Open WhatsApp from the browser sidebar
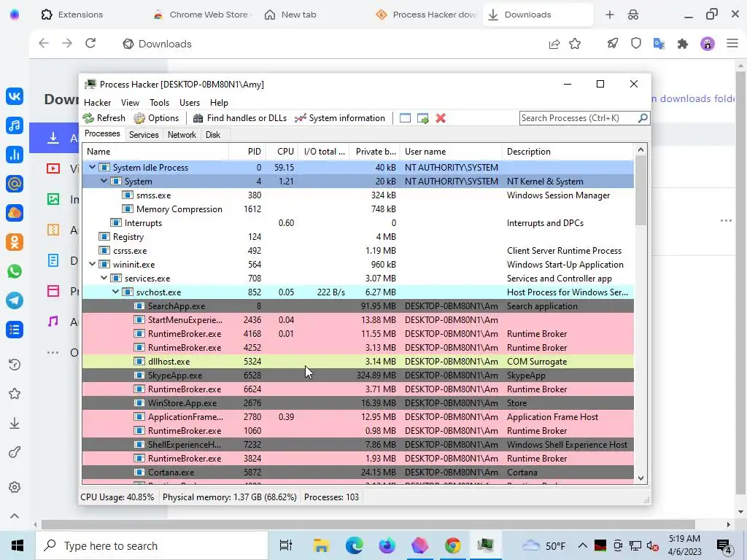The width and height of the screenshot is (747, 560). pyautogui.click(x=15, y=271)
